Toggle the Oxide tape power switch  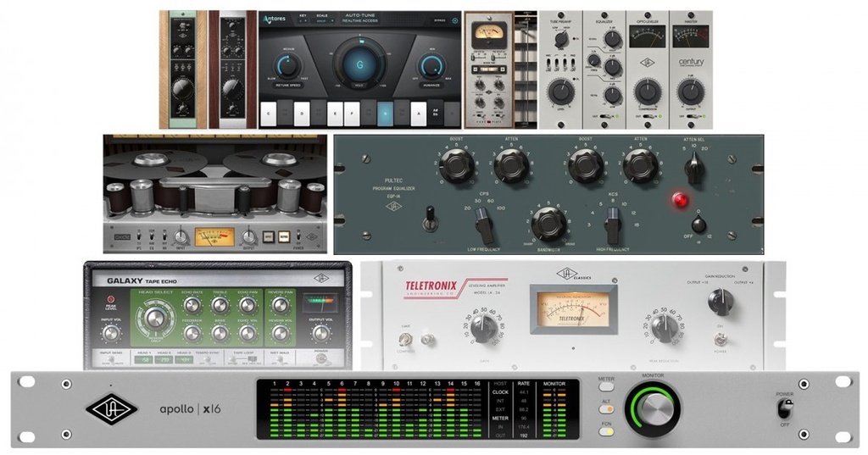[299, 237]
